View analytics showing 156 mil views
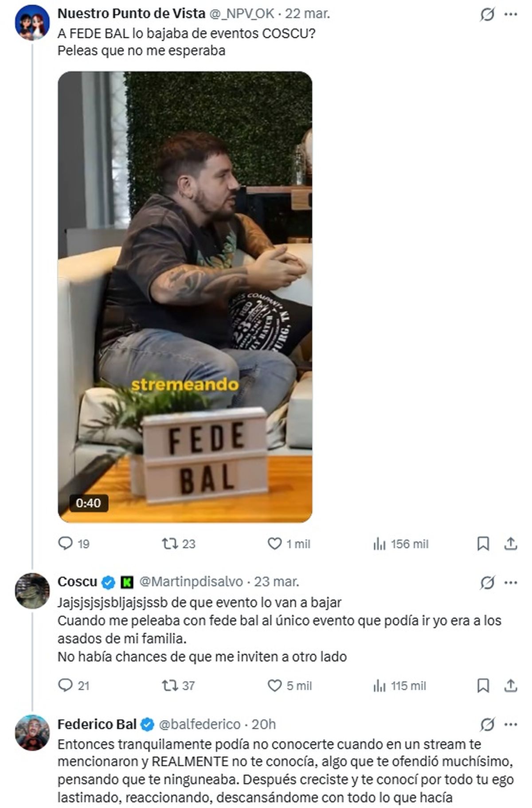 [401, 544]
